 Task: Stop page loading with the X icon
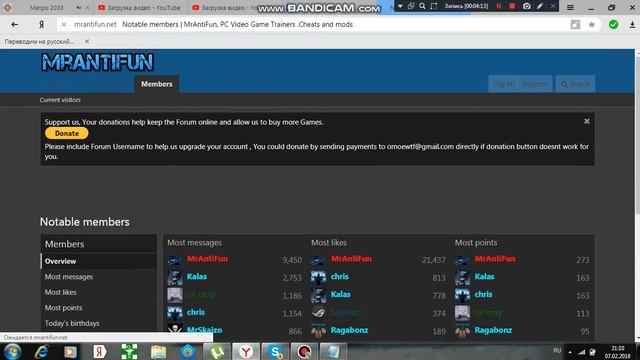click(x=64, y=24)
